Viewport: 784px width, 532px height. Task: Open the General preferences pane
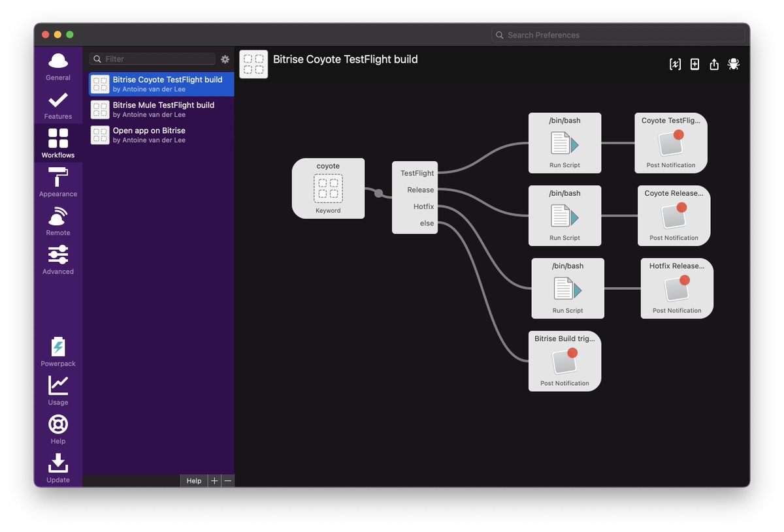pos(58,66)
